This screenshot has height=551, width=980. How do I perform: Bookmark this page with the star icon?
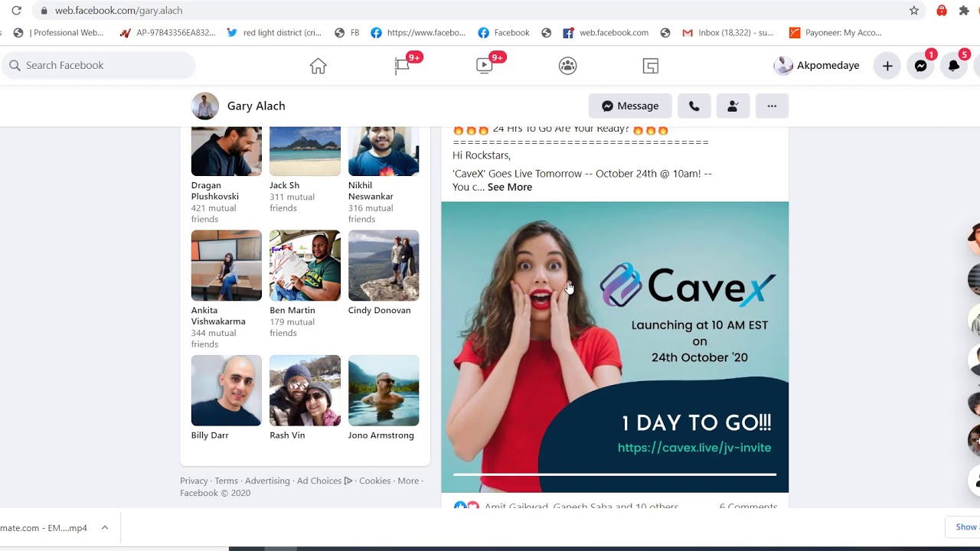pyautogui.click(x=914, y=11)
